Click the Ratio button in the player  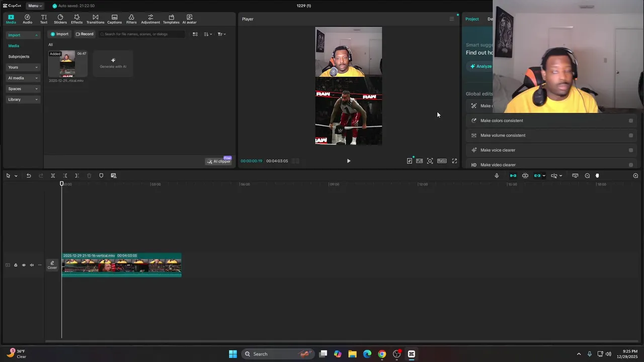pos(442,161)
